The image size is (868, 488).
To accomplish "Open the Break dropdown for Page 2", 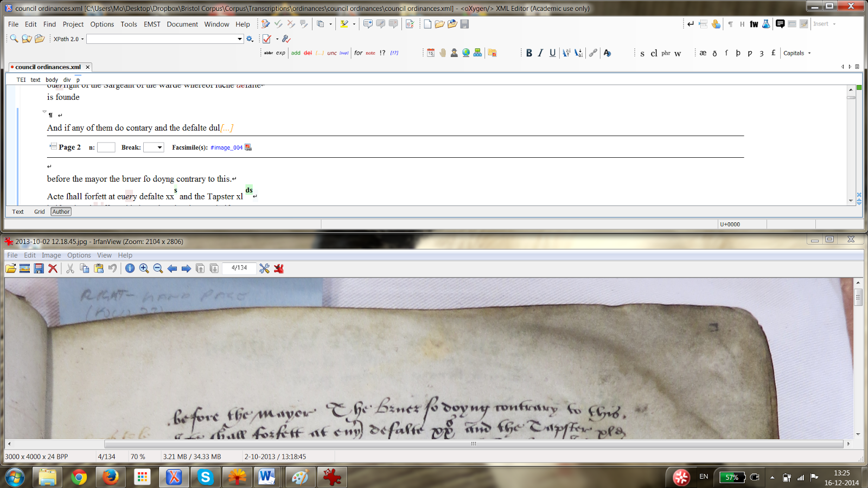I will coord(154,147).
